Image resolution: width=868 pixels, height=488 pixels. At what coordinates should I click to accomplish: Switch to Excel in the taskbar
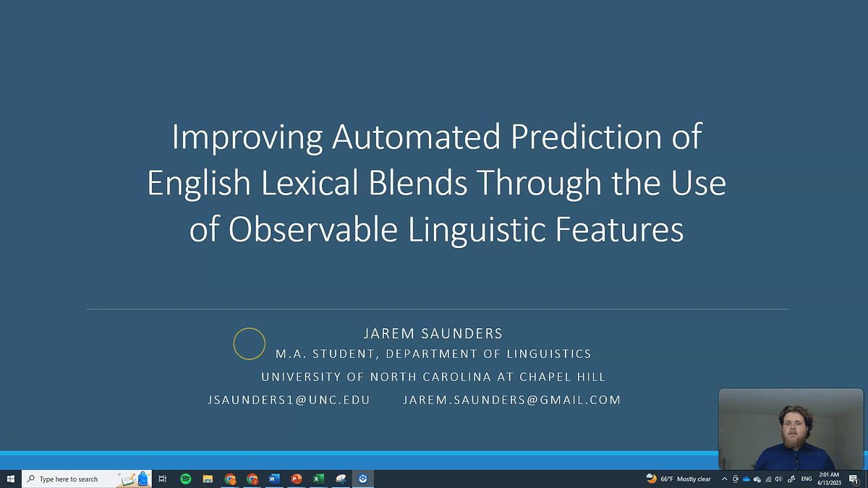318,479
